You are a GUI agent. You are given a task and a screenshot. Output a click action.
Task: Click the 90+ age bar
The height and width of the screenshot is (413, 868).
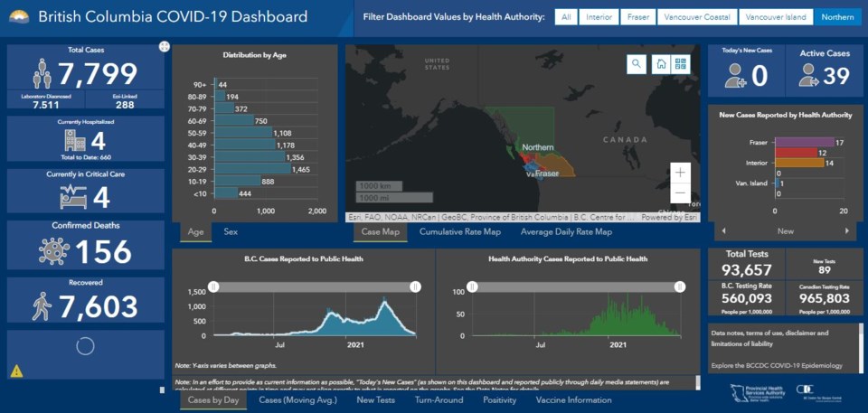pos(215,84)
